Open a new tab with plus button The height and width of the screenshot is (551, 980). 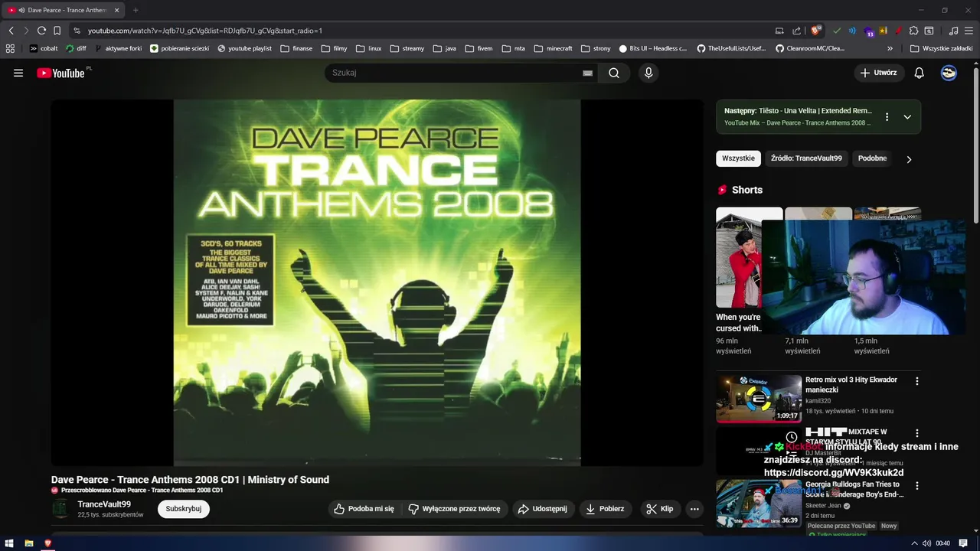pos(136,10)
